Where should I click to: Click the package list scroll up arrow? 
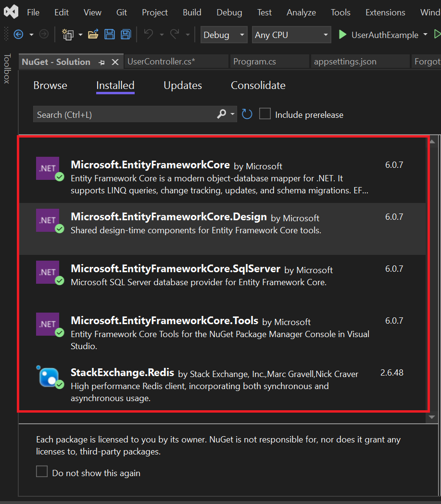click(x=432, y=141)
